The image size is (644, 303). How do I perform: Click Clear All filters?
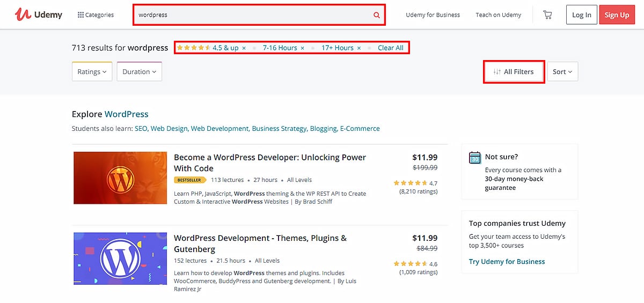[x=391, y=48]
